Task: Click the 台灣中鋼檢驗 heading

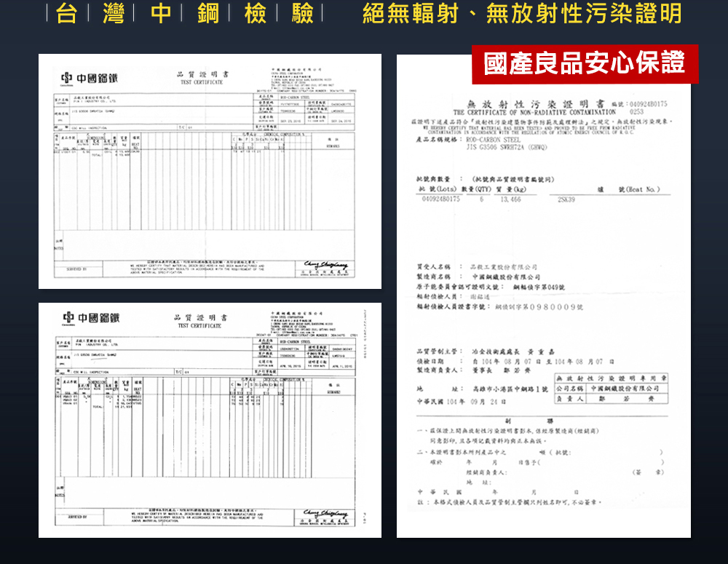Action: 190,13
